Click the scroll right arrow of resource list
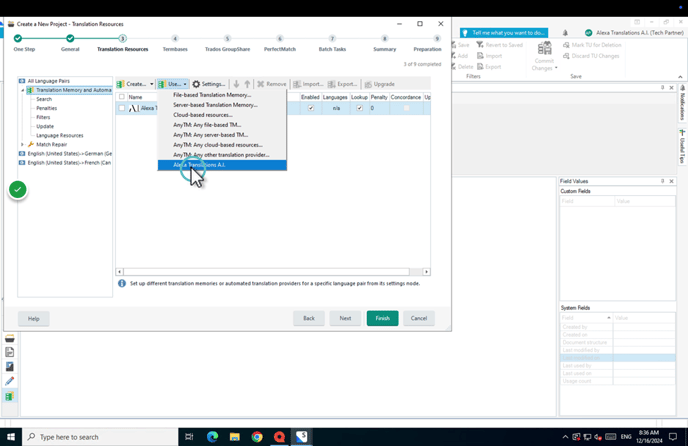The height and width of the screenshot is (446, 688). [426, 272]
